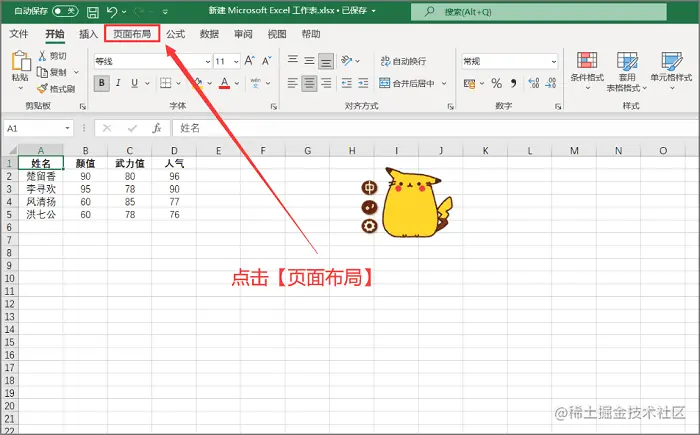Toggle Italic formatting

click(x=118, y=83)
